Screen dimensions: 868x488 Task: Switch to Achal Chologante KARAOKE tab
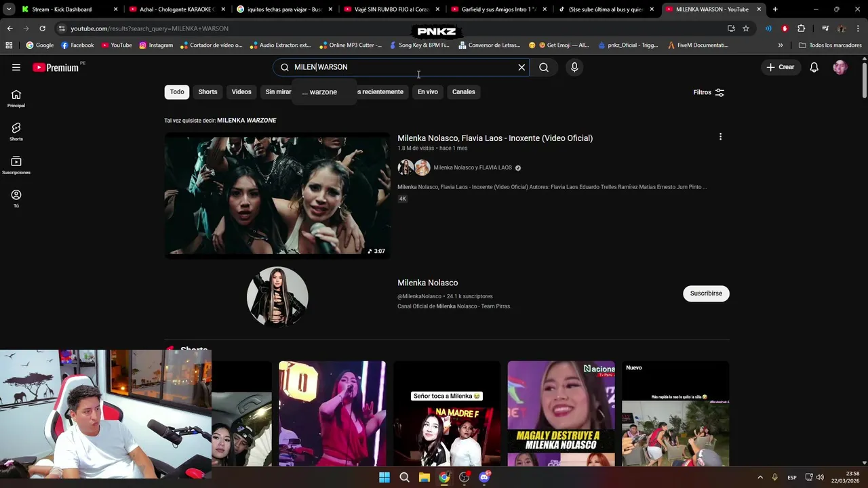pos(176,9)
